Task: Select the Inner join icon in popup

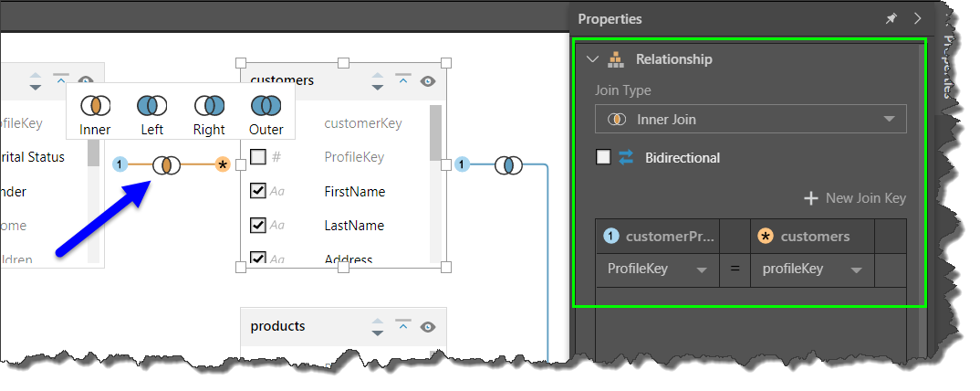Action: pos(95,106)
